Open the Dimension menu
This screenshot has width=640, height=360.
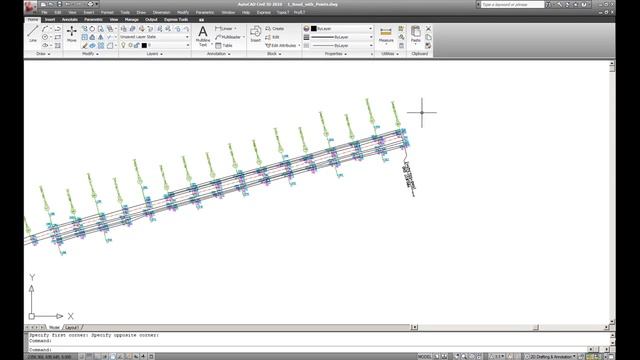click(161, 12)
